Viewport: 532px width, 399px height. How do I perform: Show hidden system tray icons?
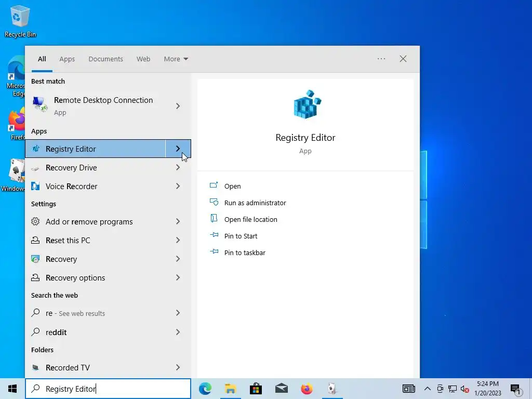point(428,389)
